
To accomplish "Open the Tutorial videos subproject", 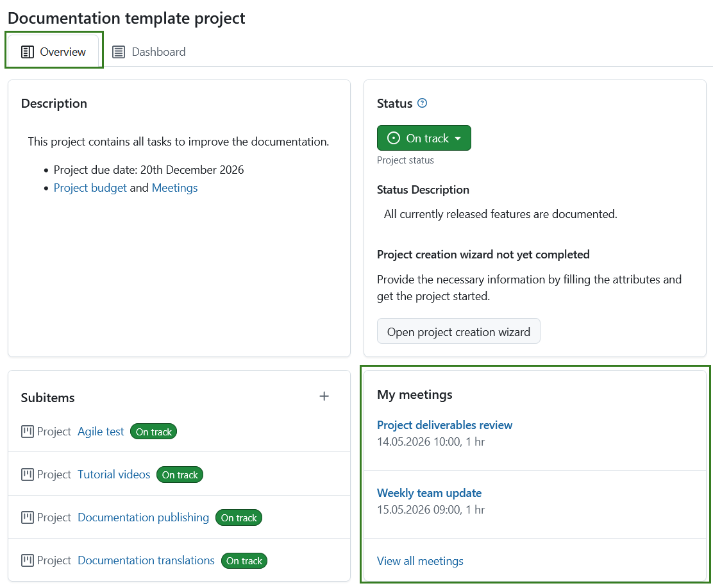I will [x=113, y=475].
